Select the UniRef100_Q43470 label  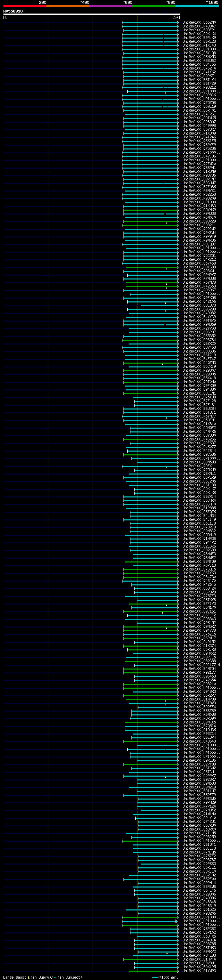199,581
